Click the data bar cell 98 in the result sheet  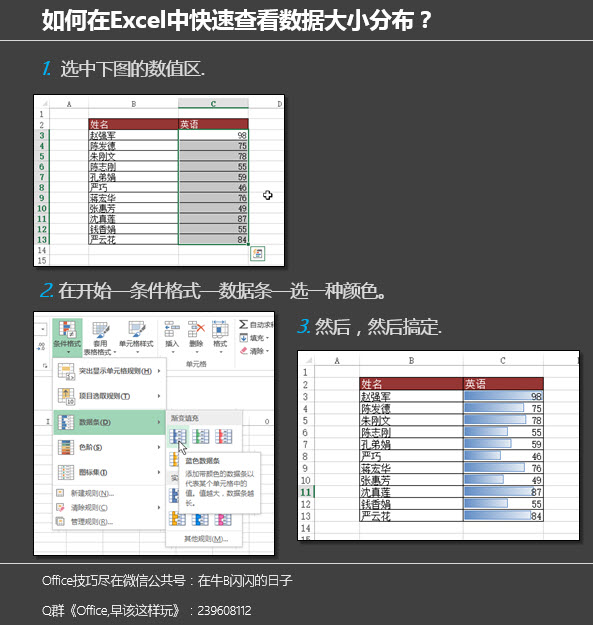pos(503,396)
